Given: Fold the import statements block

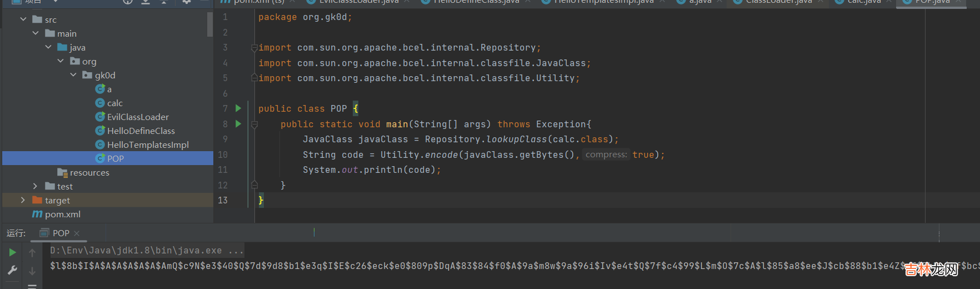Looking at the screenshot, I should click(x=254, y=48).
